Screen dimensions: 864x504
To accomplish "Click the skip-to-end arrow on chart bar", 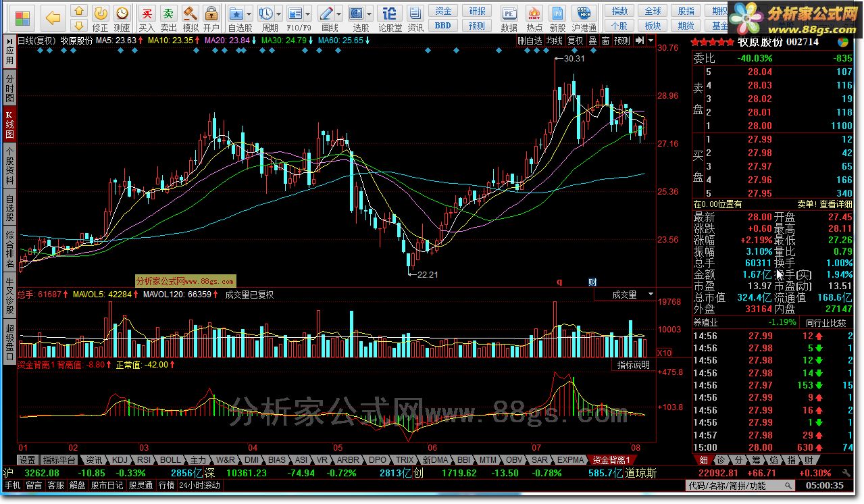I will tap(639, 41).
